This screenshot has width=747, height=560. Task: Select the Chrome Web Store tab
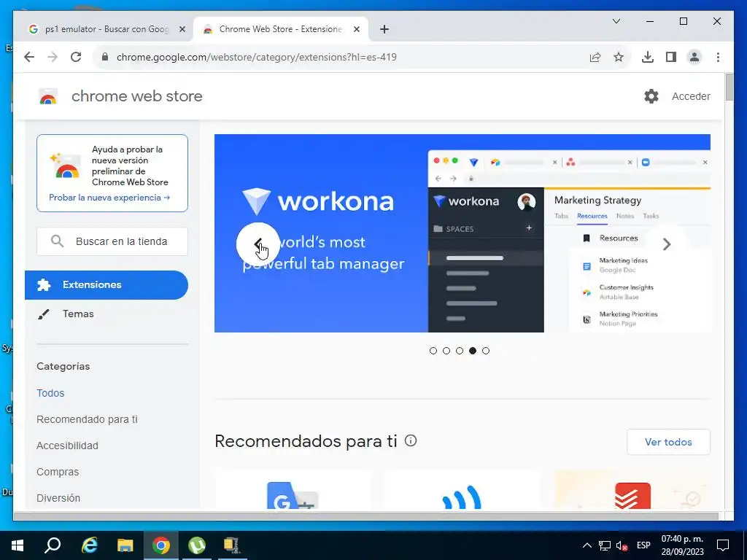point(281,29)
